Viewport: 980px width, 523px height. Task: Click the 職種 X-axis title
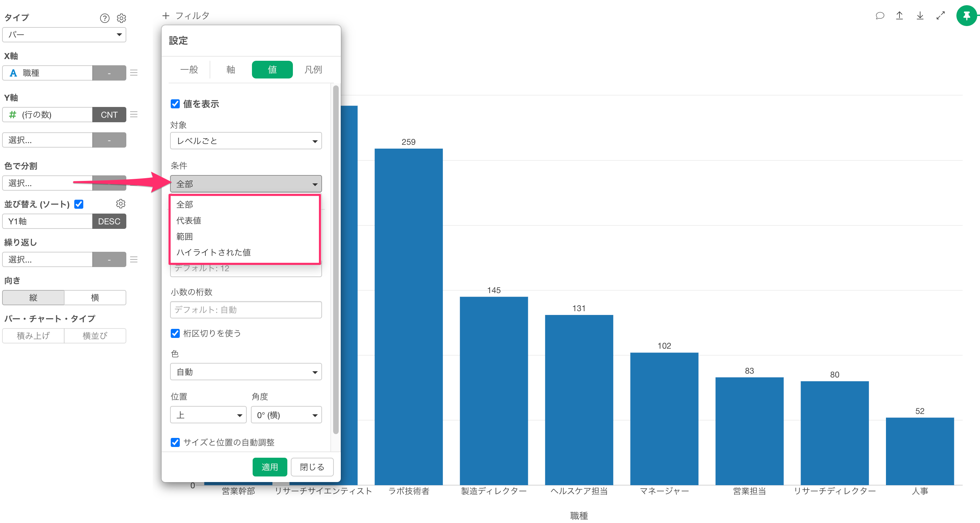(579, 516)
